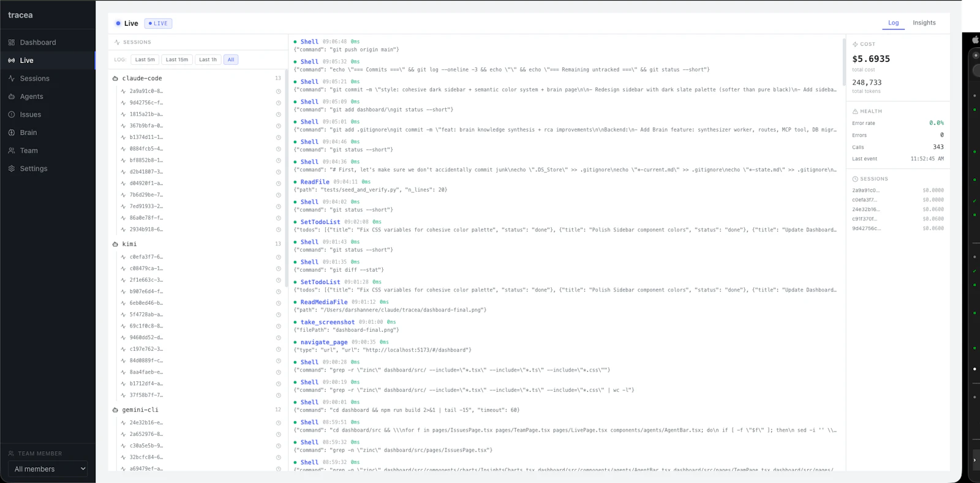
Task: Select session 7ed91933-2
Action: pos(201,206)
